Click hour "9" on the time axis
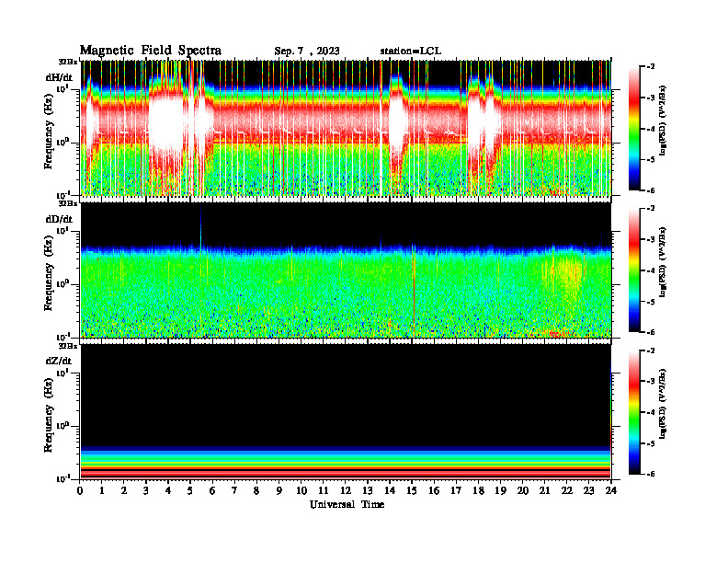Image resolution: width=728 pixels, height=563 pixels. 279,490
